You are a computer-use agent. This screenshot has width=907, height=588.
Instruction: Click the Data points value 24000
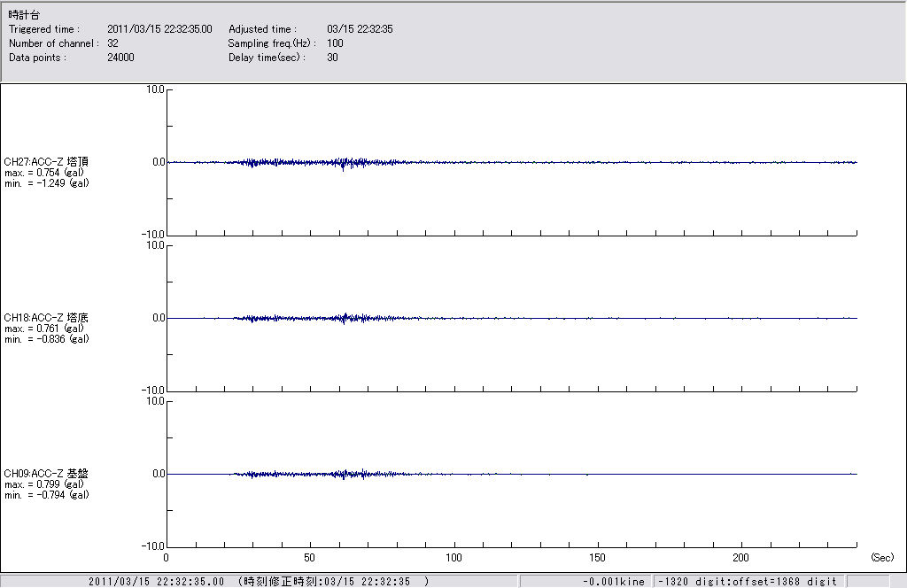[120, 58]
